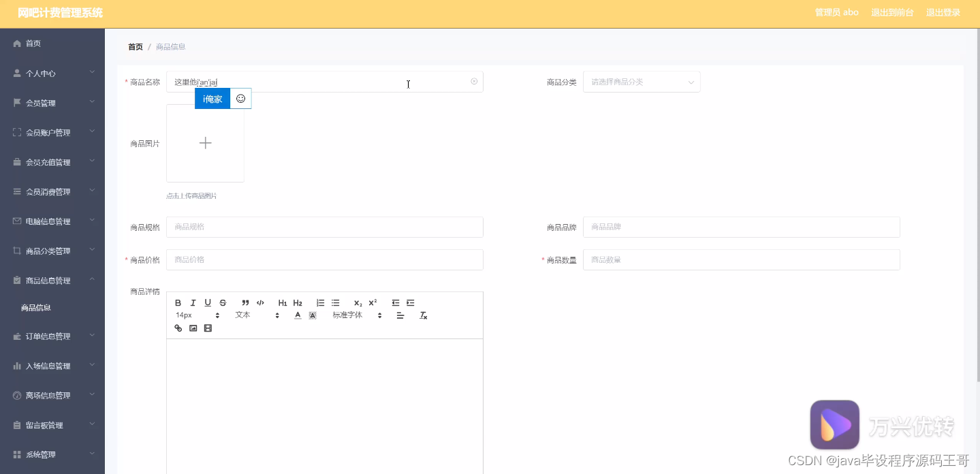980x474 pixels.
Task: Open the 文本 text style dropdown
Action: [257, 315]
